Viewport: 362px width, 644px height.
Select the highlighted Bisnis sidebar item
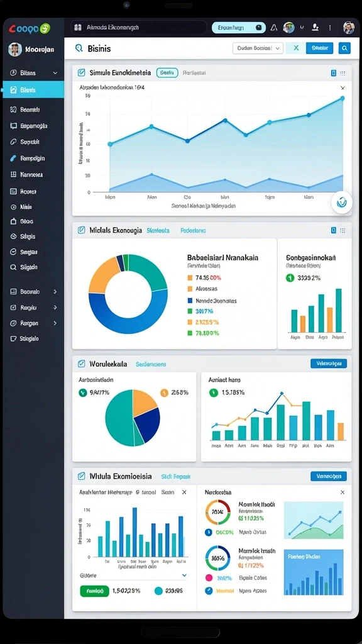[x=33, y=89]
